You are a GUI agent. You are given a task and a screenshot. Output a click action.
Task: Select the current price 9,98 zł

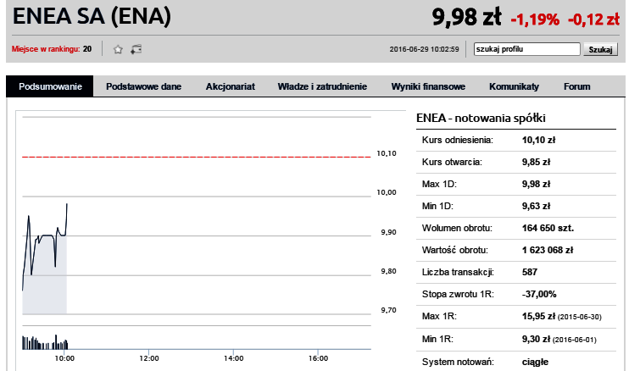pyautogui.click(x=467, y=17)
